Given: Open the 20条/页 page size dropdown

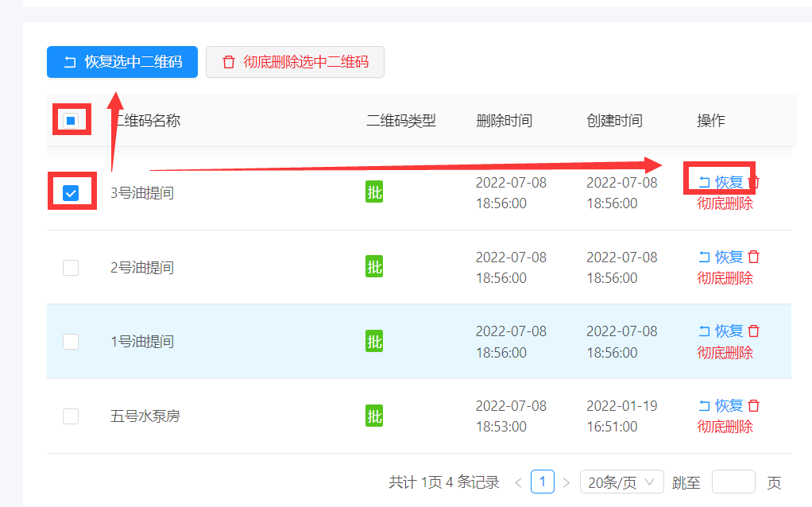Looking at the screenshot, I should pos(621,482).
